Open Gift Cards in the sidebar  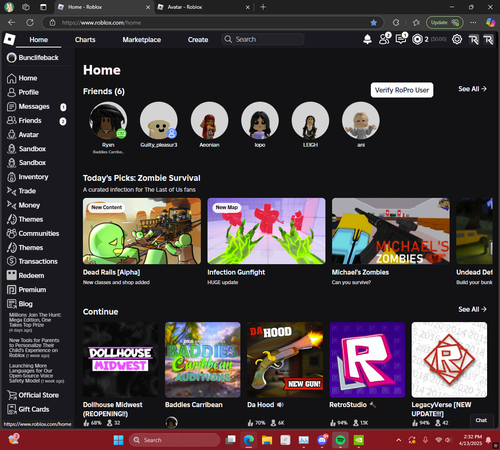coord(28,409)
